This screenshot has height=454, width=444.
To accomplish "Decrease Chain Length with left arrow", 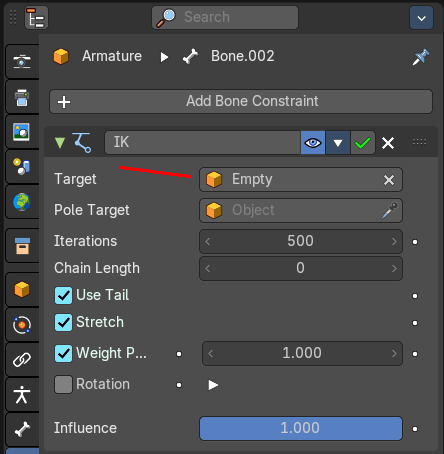I will coord(208,268).
